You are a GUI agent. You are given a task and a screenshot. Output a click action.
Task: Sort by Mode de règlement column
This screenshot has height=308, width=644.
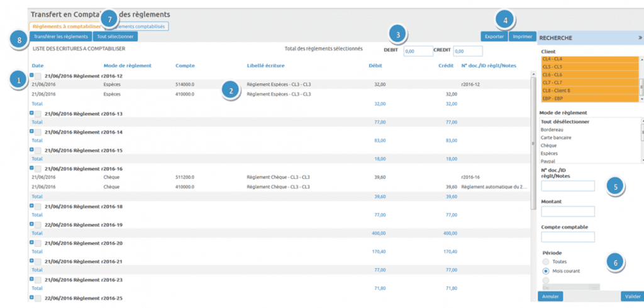(x=128, y=66)
